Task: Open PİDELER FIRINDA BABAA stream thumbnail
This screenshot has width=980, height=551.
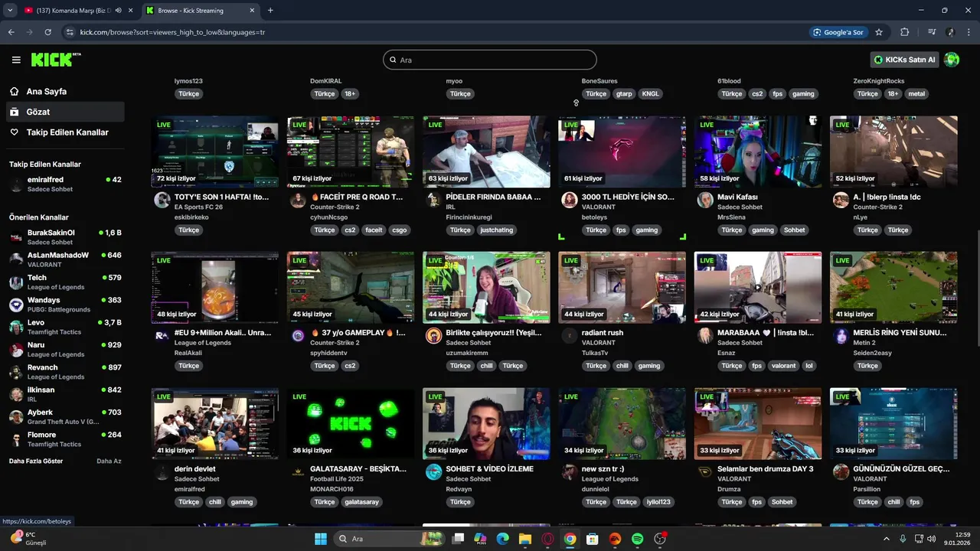Action: point(486,152)
